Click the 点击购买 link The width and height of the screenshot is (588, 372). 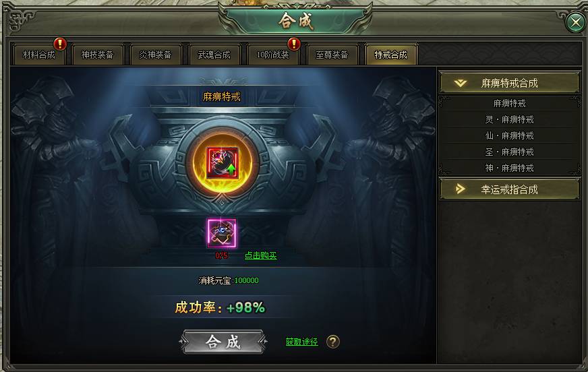click(261, 255)
